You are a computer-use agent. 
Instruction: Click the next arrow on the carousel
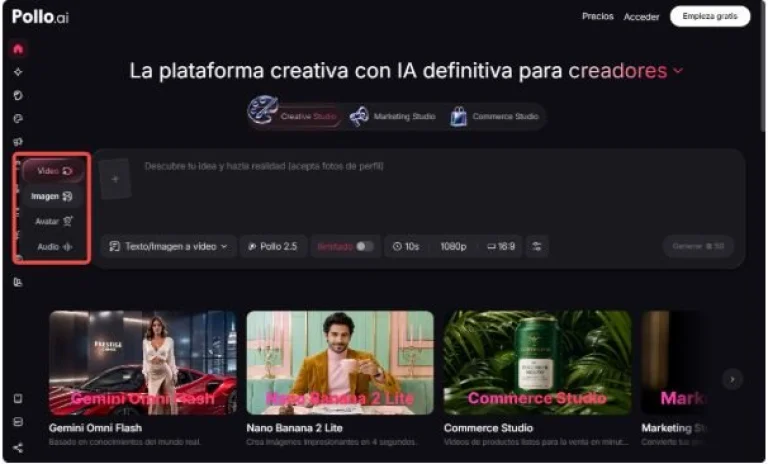pyautogui.click(x=732, y=379)
